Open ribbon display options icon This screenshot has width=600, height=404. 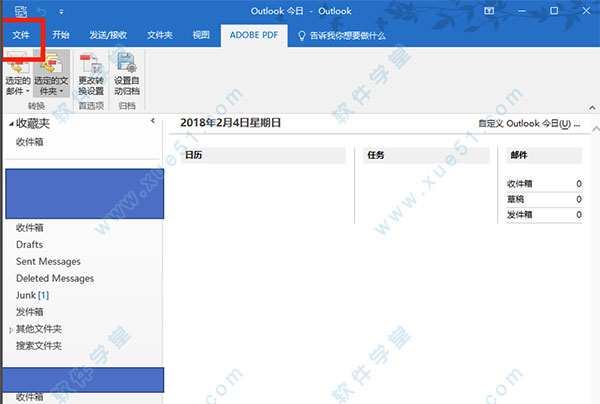click(x=489, y=11)
